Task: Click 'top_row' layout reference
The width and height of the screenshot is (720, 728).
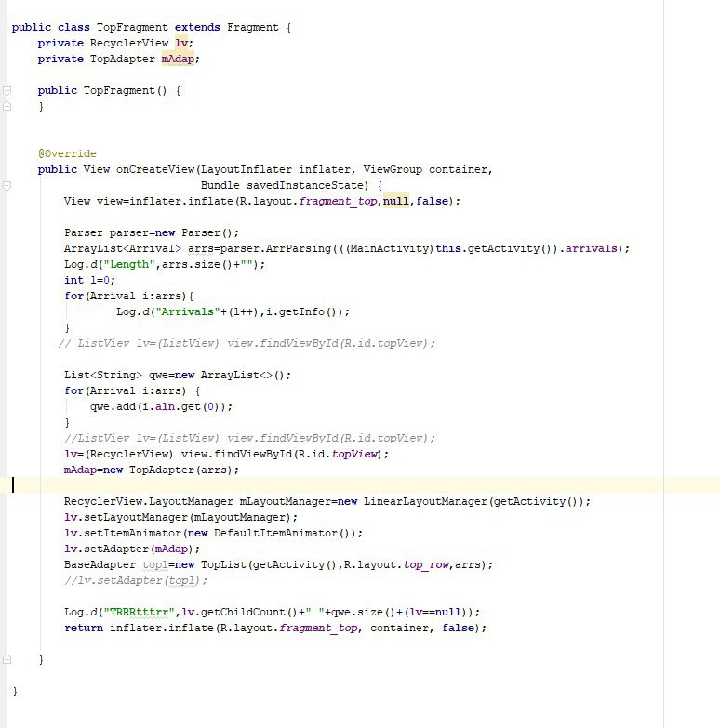Action: (x=426, y=564)
